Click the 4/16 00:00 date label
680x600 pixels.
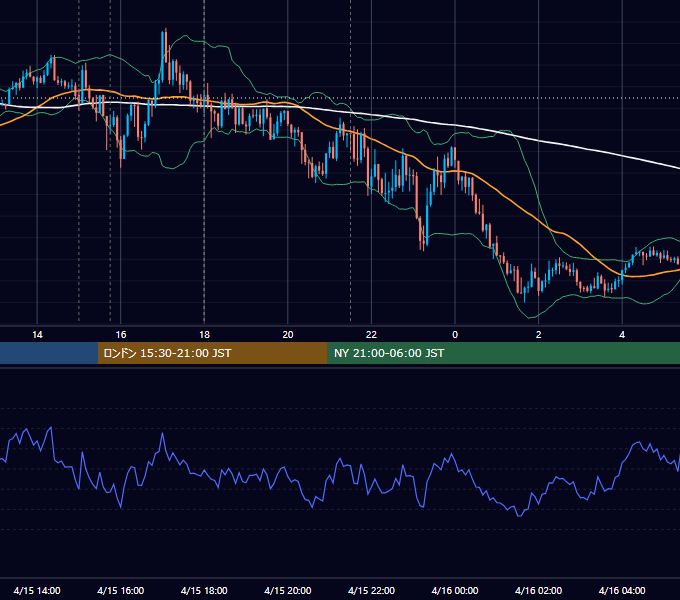[455, 590]
